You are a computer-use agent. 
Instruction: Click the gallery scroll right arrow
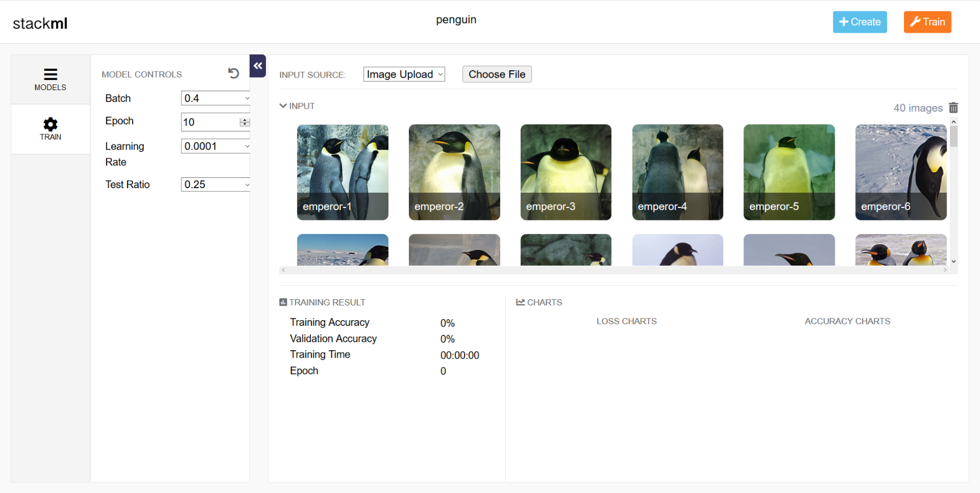(x=945, y=270)
